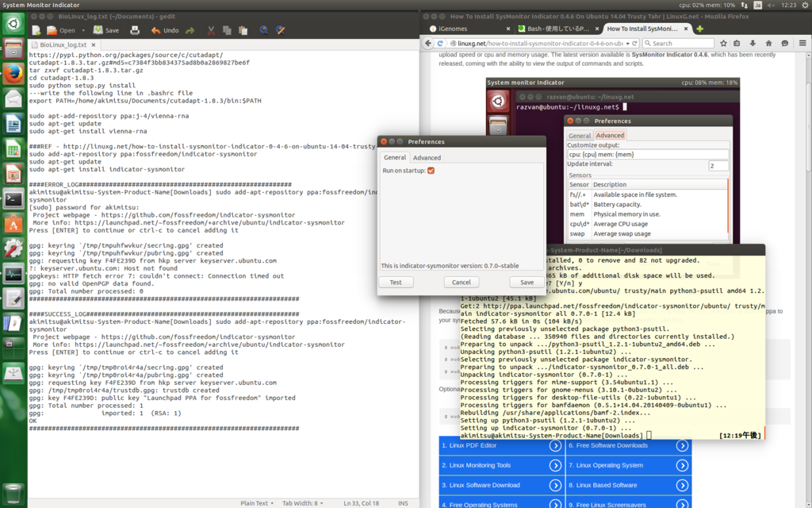
Task: Open the Linux Monitoring Tools link
Action: coord(501,465)
